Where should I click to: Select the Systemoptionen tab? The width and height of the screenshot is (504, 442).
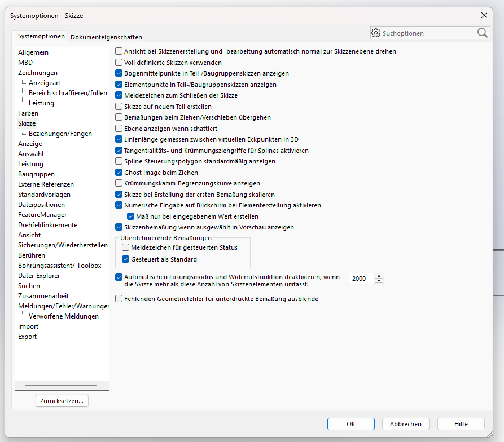click(x=41, y=36)
